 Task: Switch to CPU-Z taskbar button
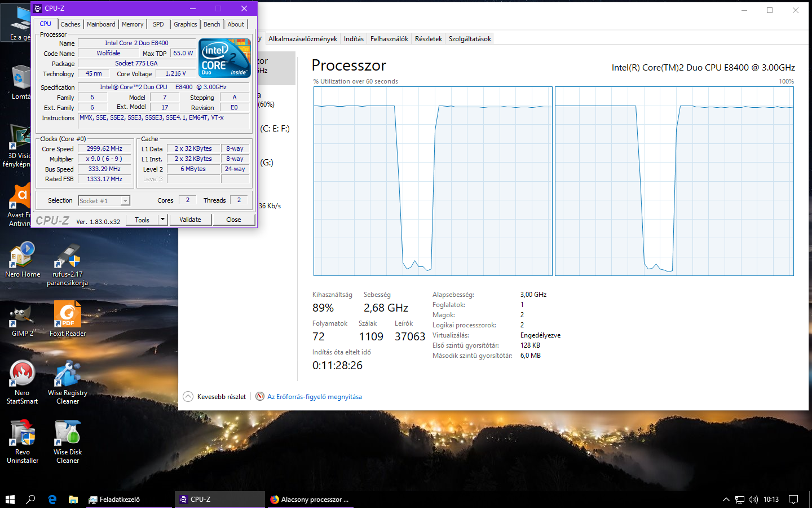(219, 500)
